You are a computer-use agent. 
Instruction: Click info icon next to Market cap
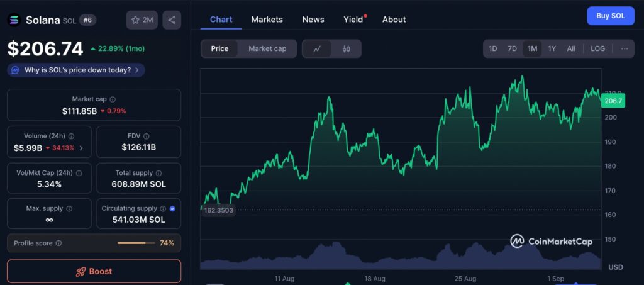point(113,99)
